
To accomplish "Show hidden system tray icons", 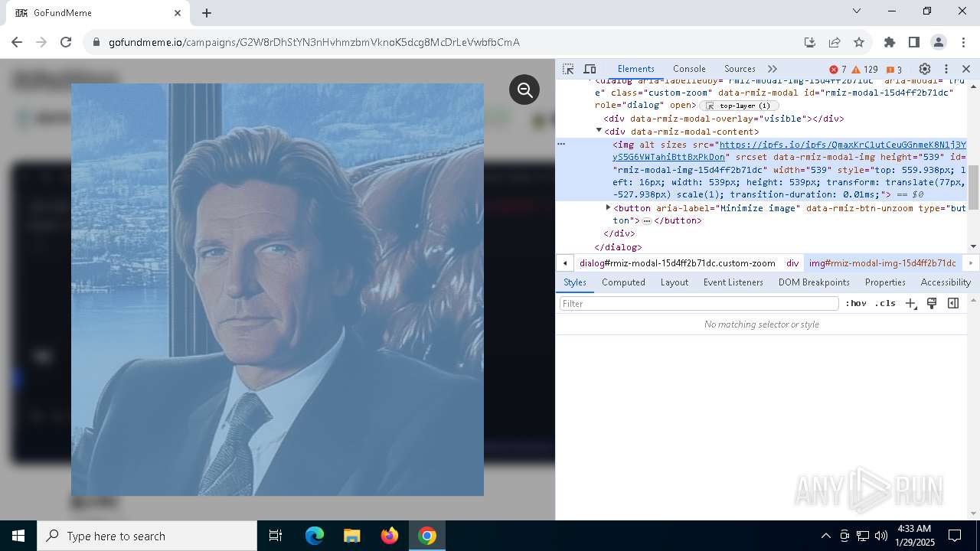I will (825, 536).
